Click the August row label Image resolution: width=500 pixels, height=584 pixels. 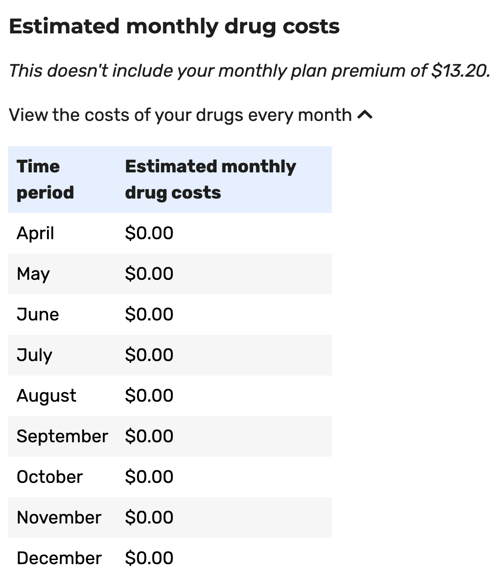[x=46, y=396]
